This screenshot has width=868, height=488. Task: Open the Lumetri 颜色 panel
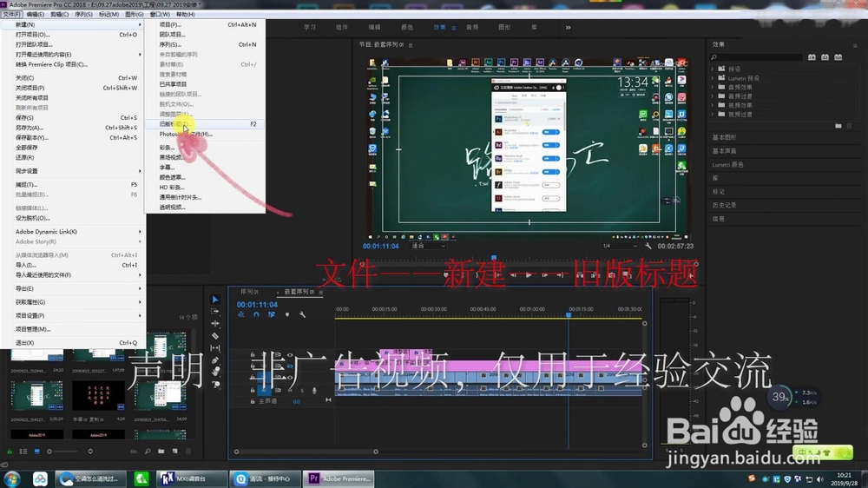[727, 164]
